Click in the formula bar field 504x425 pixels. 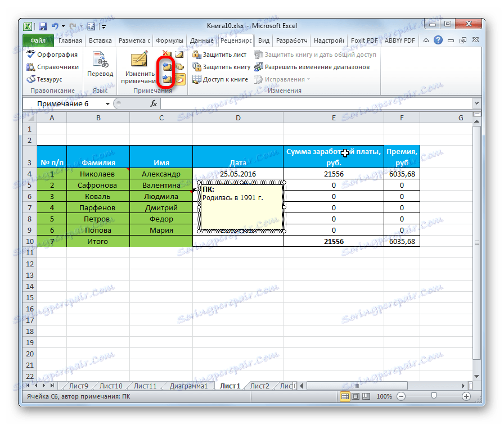coord(317,103)
